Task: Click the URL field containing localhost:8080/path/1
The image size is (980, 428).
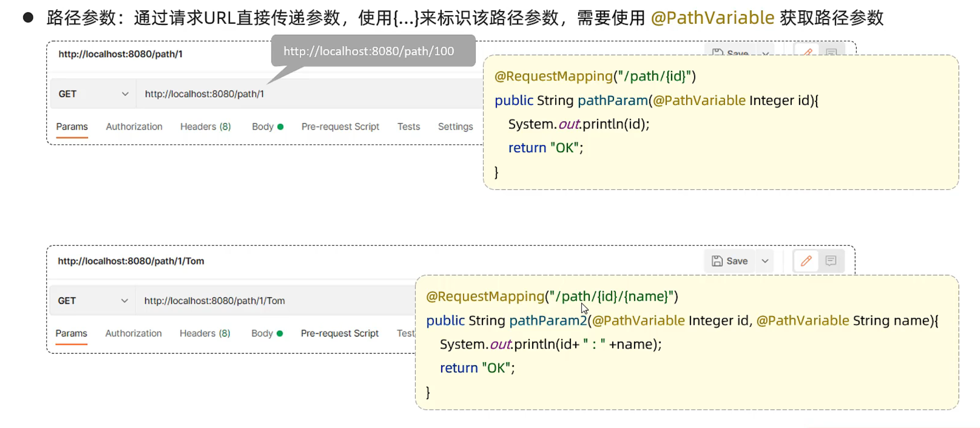Action: click(x=274, y=94)
